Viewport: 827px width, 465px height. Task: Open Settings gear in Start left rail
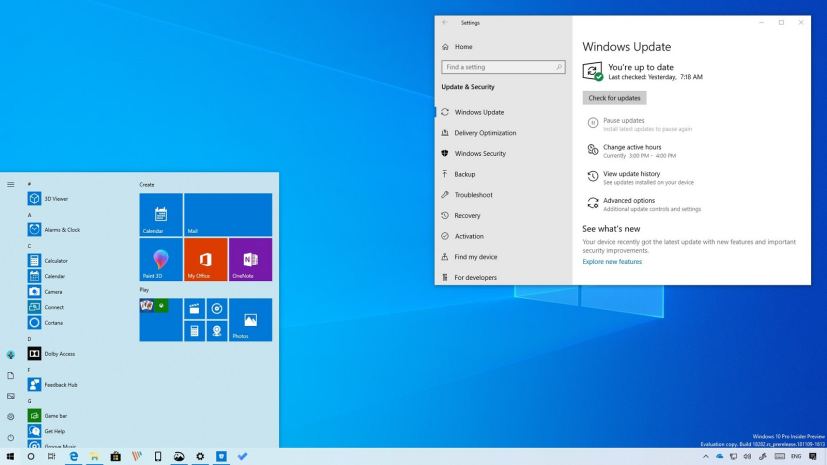point(11,416)
